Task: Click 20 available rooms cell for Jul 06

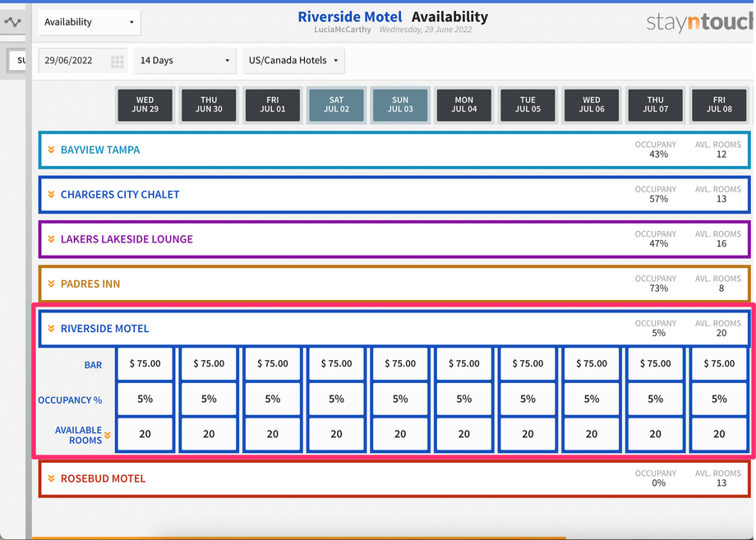Action: [592, 435]
